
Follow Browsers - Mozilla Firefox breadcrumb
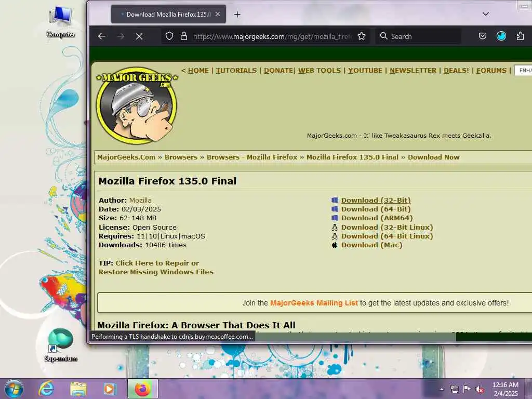click(252, 157)
